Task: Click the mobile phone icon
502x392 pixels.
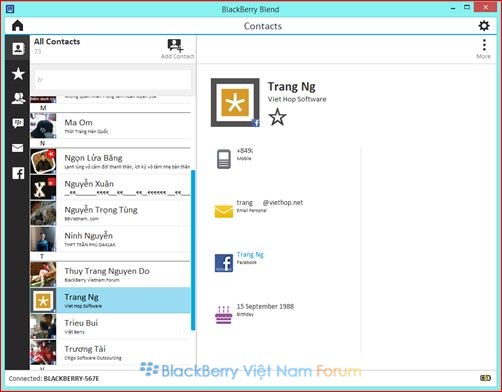Action: pos(224,159)
